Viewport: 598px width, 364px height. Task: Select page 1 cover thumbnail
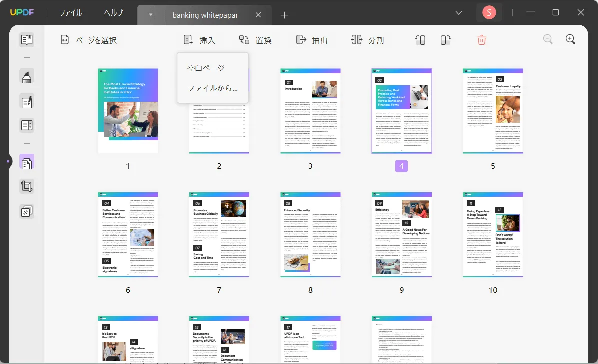(x=128, y=110)
